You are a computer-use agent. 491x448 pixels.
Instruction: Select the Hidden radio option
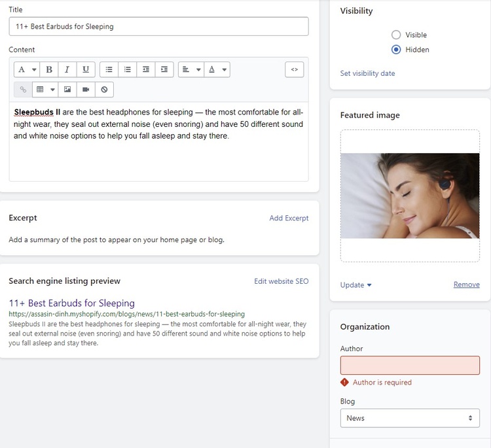[x=396, y=50]
